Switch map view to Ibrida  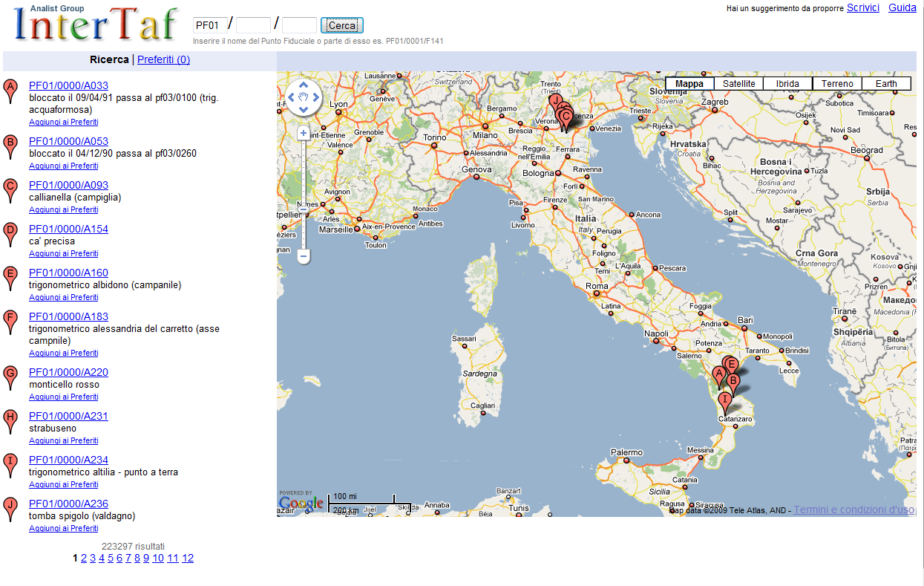pos(787,84)
